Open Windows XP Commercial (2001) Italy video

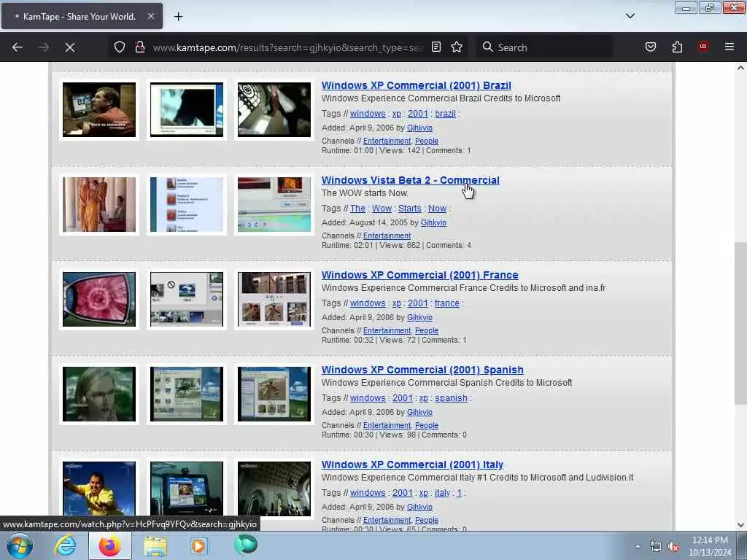(x=412, y=464)
